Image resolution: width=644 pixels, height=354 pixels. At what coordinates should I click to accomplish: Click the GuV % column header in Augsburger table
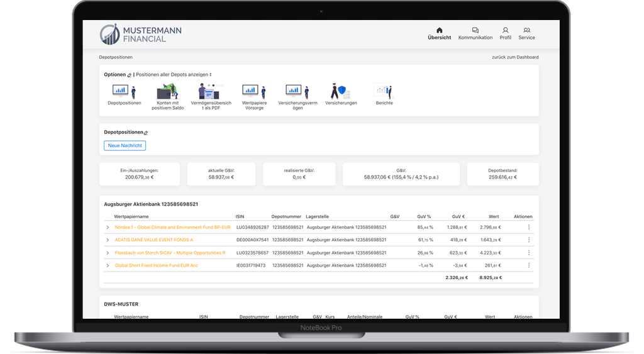tap(424, 216)
